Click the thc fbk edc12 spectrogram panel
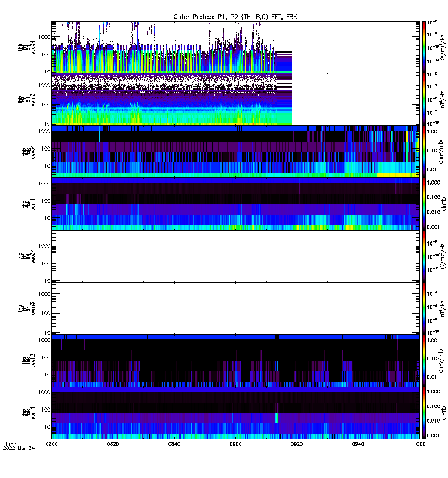448x478 pixels. tap(235, 361)
